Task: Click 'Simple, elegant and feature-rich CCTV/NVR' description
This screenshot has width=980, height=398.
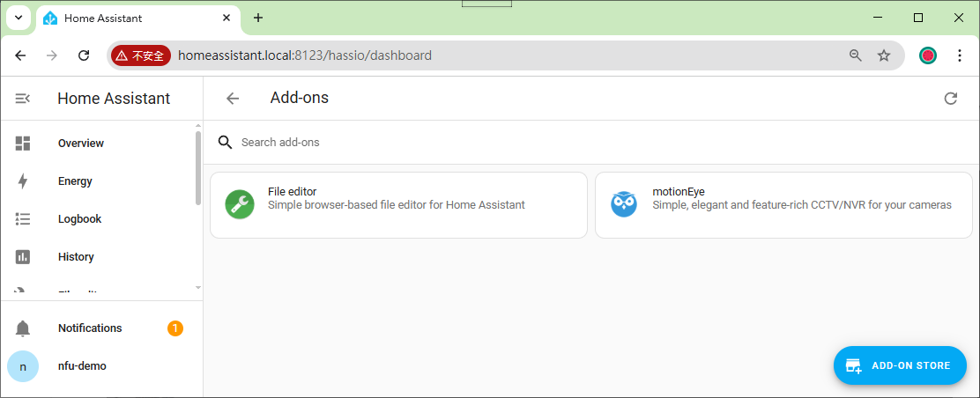Action: tap(802, 204)
